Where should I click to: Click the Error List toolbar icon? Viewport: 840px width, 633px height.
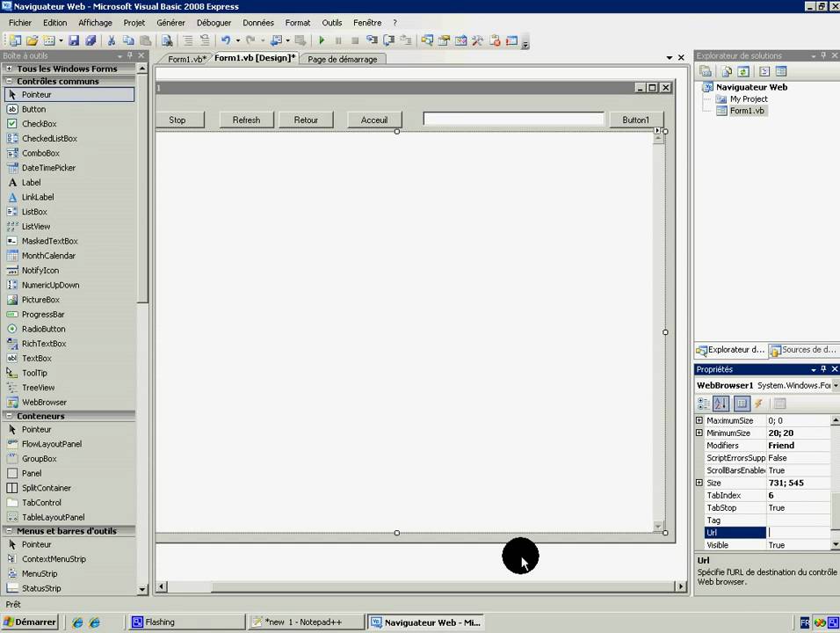pyautogui.click(x=495, y=40)
